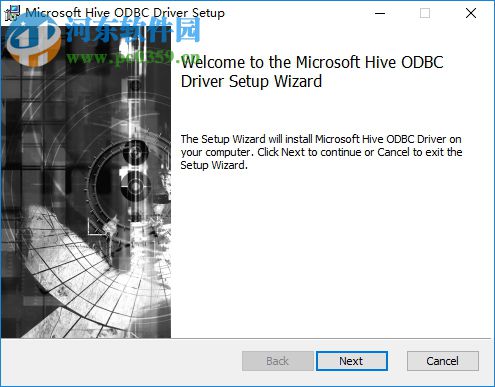Image resolution: width=495 pixels, height=387 pixels.
Task: Click the 'Microsoft Hive ODBC Driver Setup' window title
Action: pyautogui.click(x=125, y=13)
